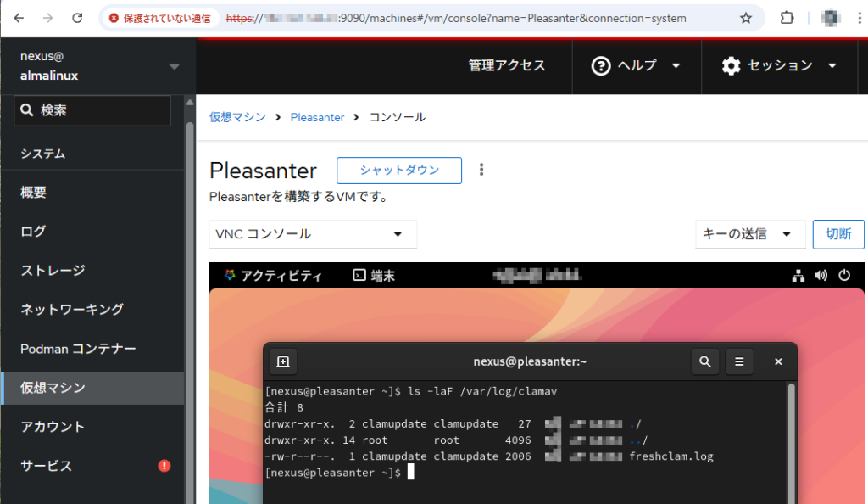Image resolution: width=868 pixels, height=504 pixels.
Task: Open Podman コンテナー sidebar item
Action: click(x=78, y=349)
